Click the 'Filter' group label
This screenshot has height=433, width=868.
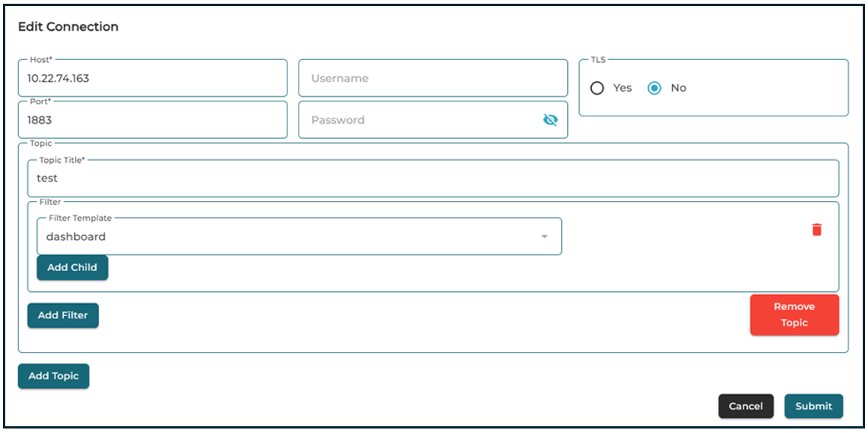[x=50, y=202]
